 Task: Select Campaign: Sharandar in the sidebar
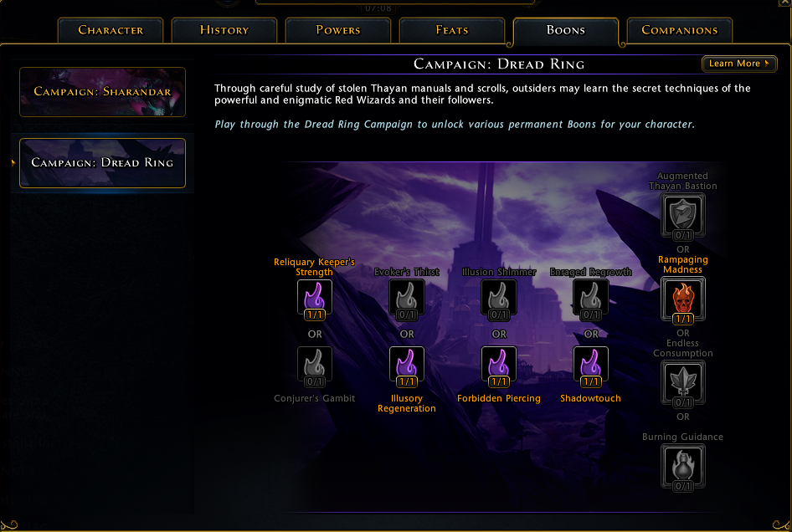click(102, 92)
